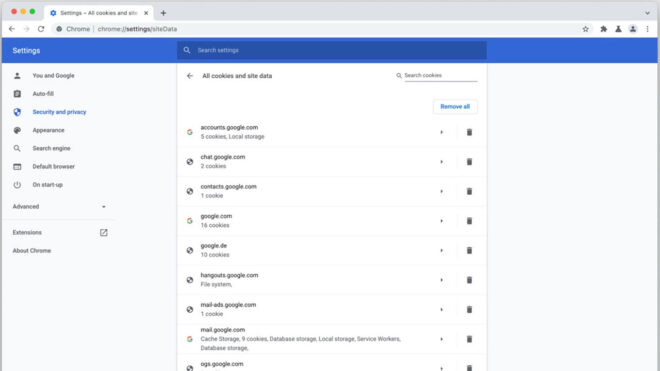
Task: Open Appearance settings
Action: coord(48,130)
